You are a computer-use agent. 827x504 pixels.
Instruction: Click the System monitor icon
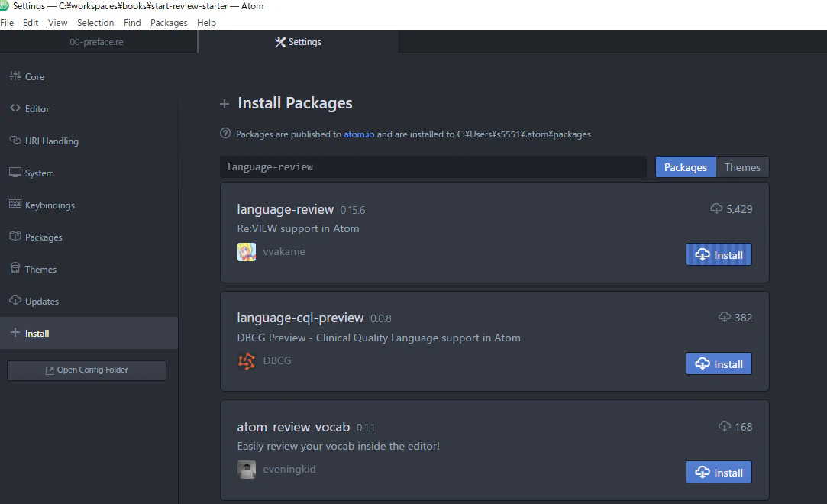[x=15, y=173]
